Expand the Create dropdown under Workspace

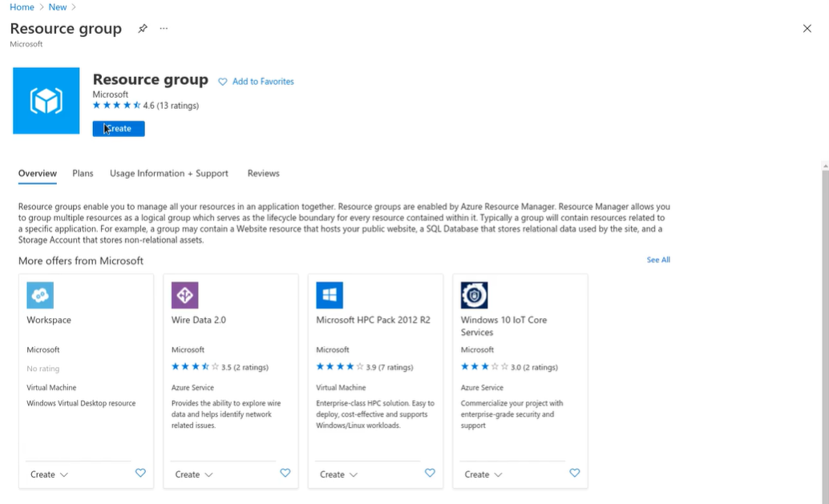[x=49, y=474]
